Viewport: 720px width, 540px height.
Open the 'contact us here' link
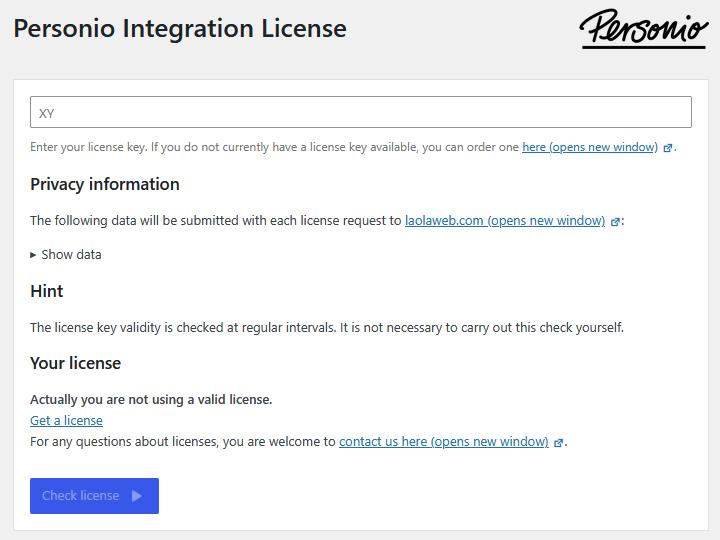[443, 441]
